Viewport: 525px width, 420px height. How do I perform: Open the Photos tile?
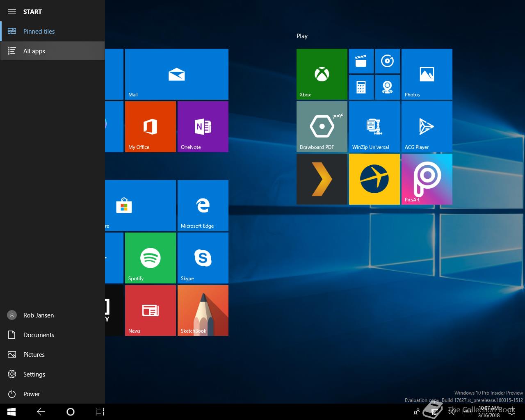pyautogui.click(x=427, y=74)
